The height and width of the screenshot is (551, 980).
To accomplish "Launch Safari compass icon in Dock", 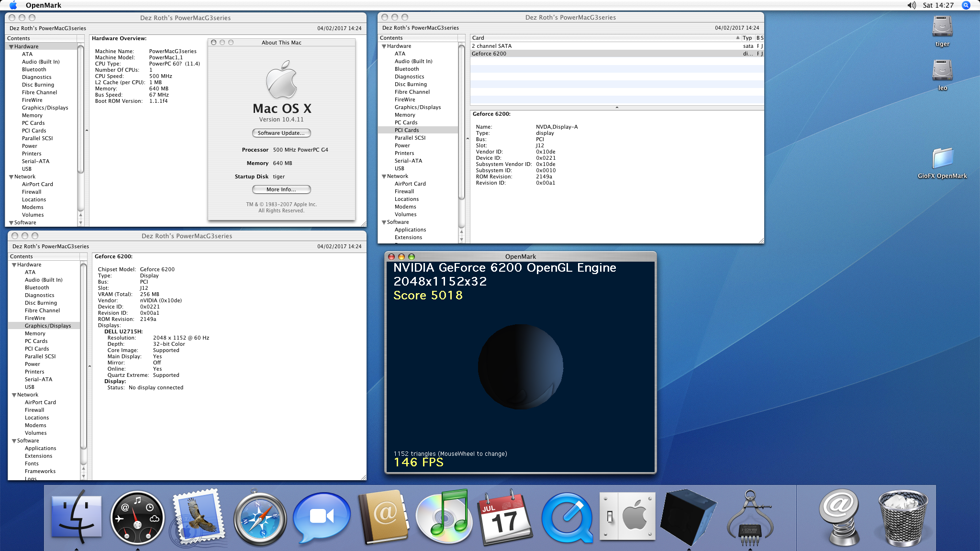I will 260,518.
